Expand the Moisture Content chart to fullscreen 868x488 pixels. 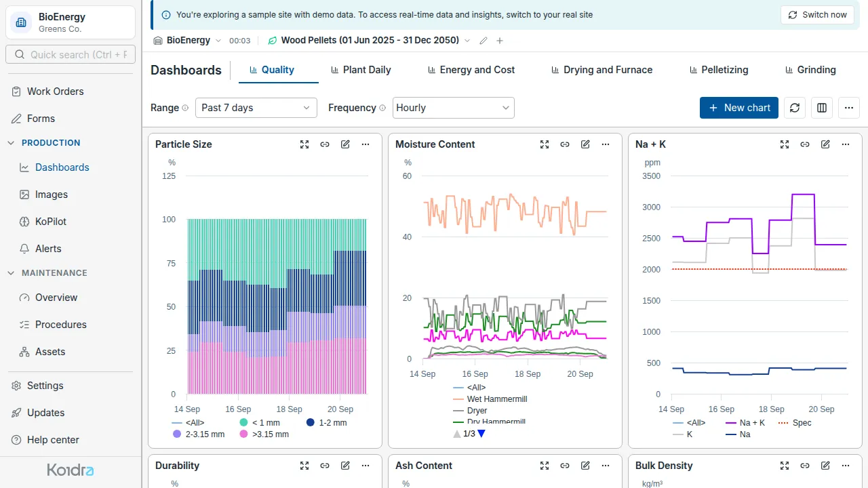(x=545, y=144)
